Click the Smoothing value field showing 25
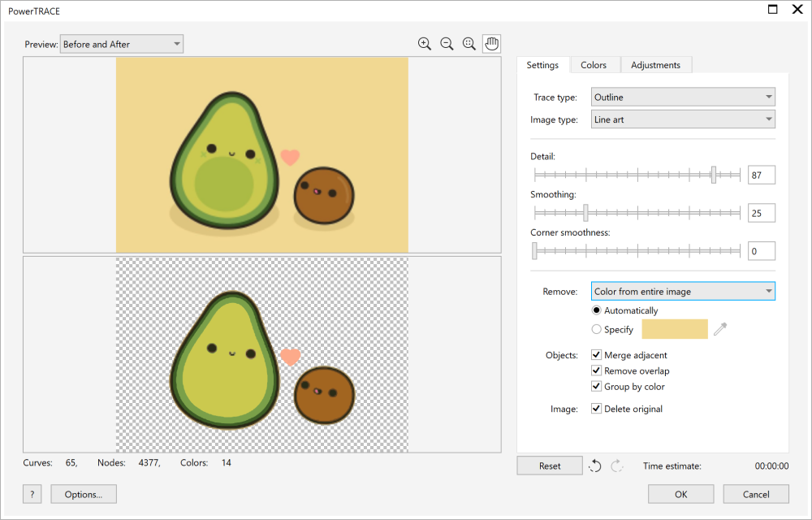 tap(762, 213)
